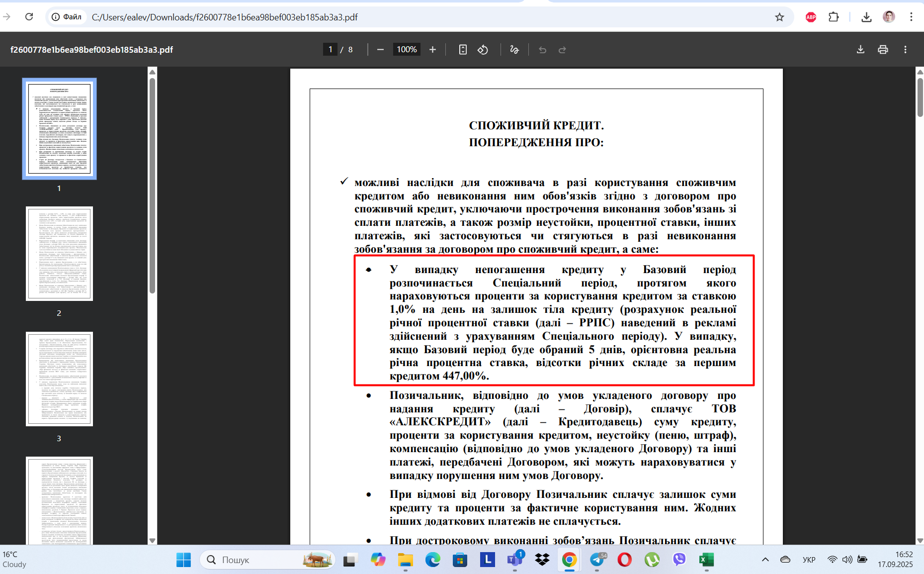Open the partially visible page 4 thumbnail

(x=59, y=500)
